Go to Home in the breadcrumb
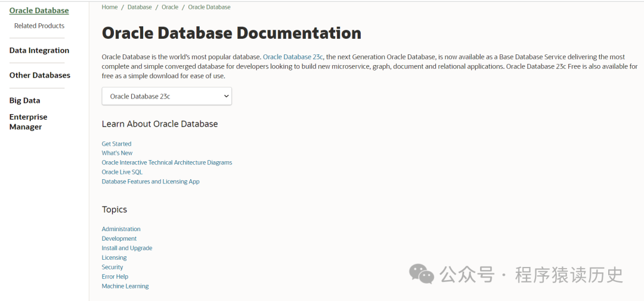This screenshot has height=301, width=644. [x=110, y=7]
